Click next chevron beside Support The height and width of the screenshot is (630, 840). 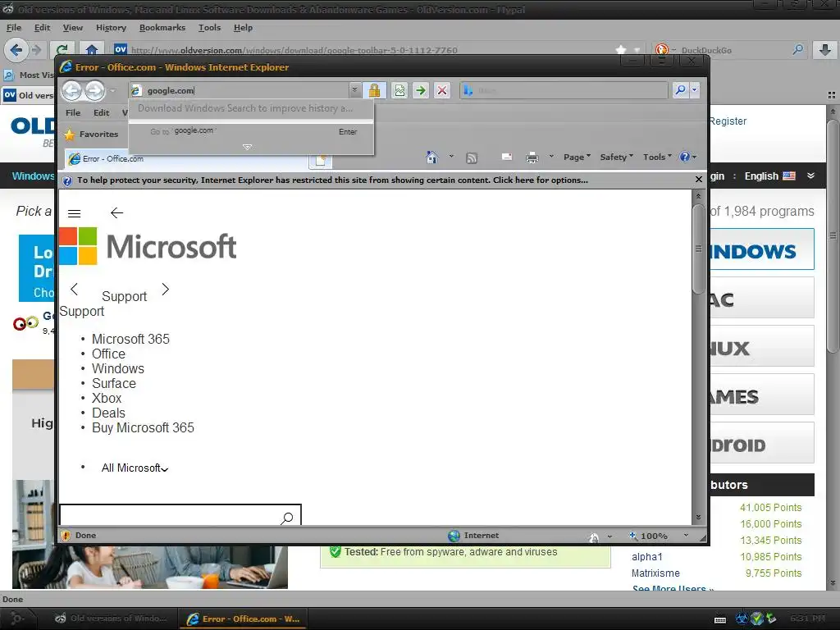point(166,290)
